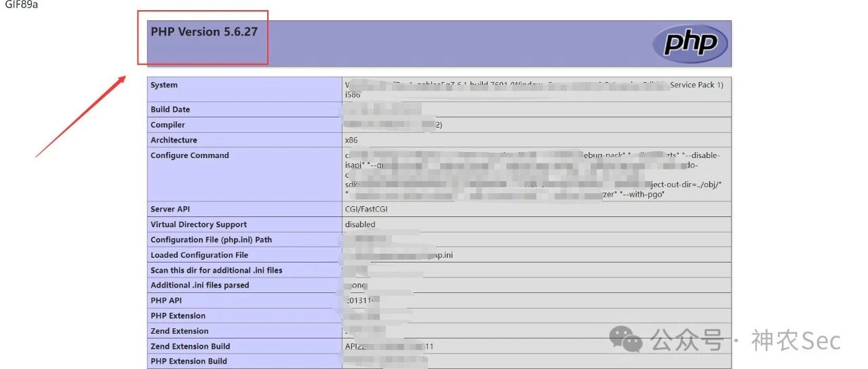The height and width of the screenshot is (369, 868).
Task: Select the CGI/FastCGI value
Action: pos(366,209)
